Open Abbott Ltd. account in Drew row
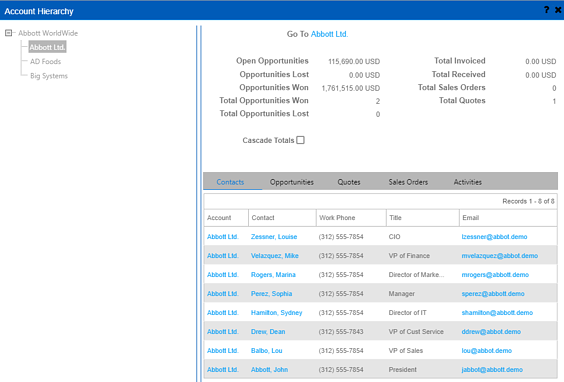The width and height of the screenshot is (564, 382). pos(223,332)
